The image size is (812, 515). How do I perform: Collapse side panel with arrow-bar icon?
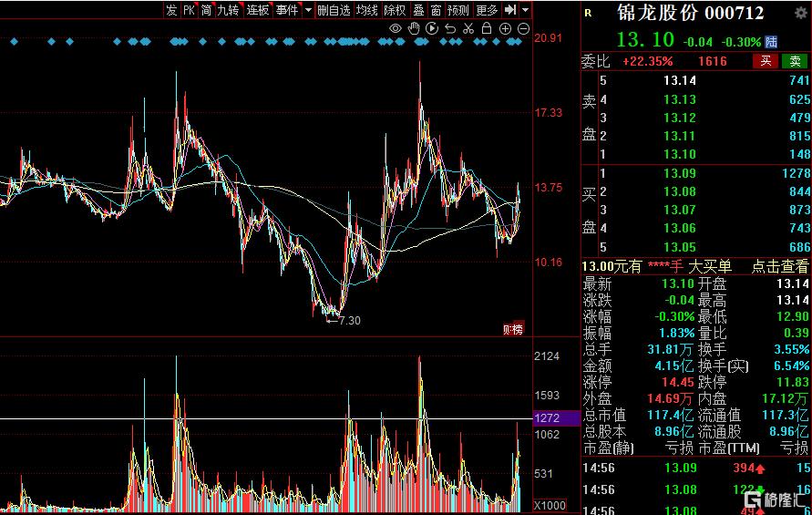click(510, 9)
